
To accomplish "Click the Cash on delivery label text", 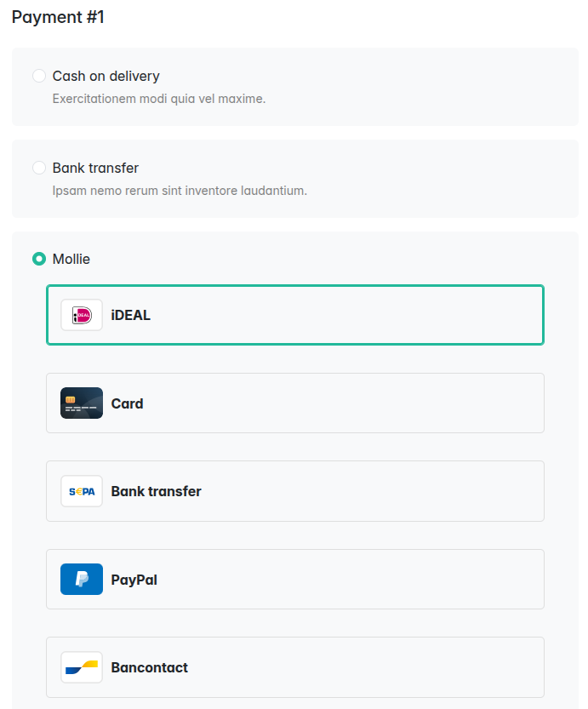I will click(x=106, y=76).
